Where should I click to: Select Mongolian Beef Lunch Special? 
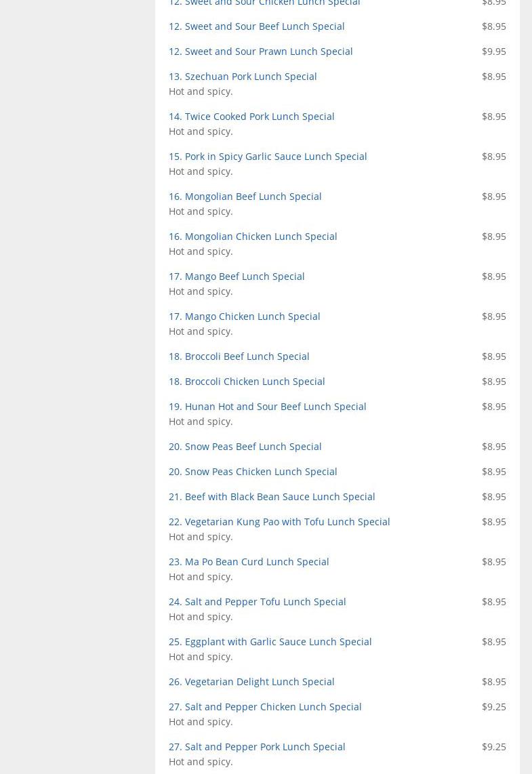(245, 197)
